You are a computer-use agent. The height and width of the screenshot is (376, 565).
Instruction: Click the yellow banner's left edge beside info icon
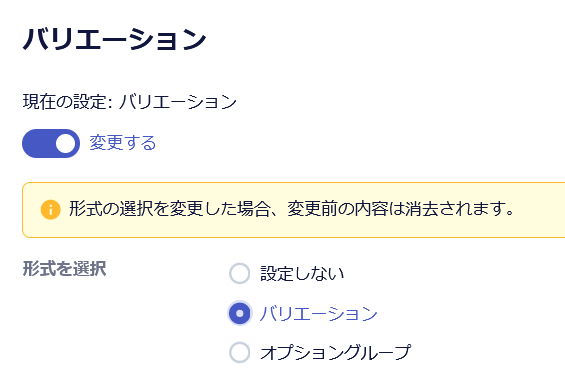tap(31, 210)
